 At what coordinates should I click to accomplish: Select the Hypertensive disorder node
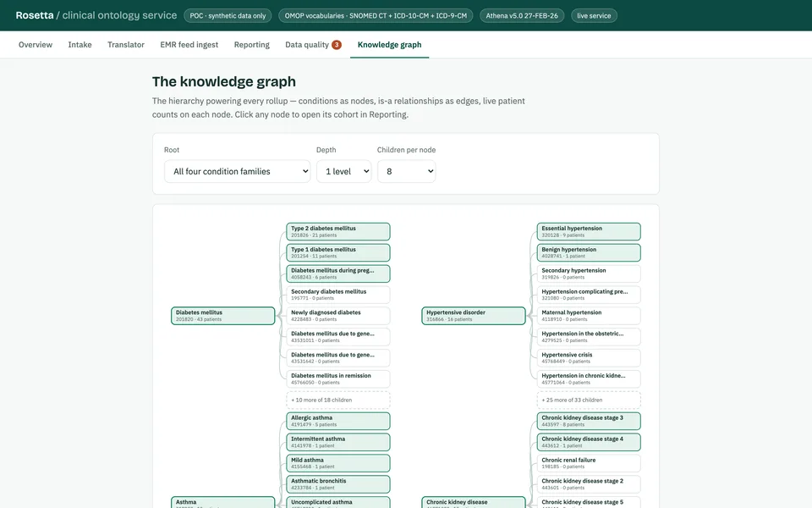tap(474, 316)
